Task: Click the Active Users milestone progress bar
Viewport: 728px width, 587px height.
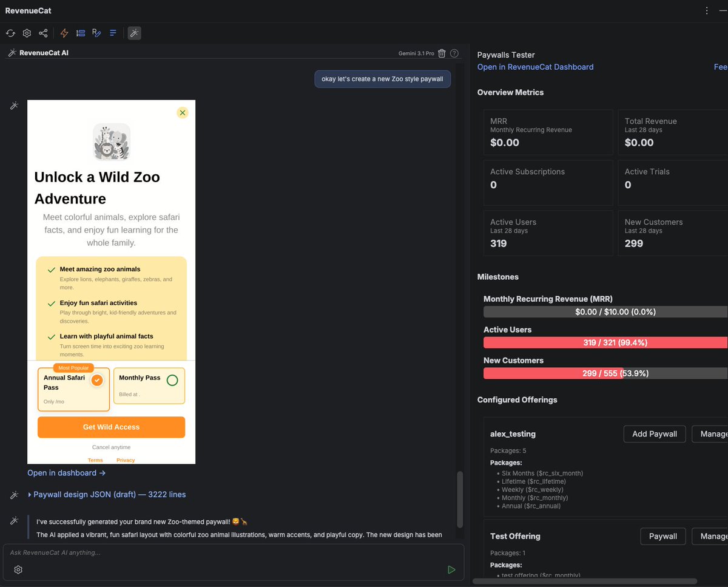Action: (605, 342)
